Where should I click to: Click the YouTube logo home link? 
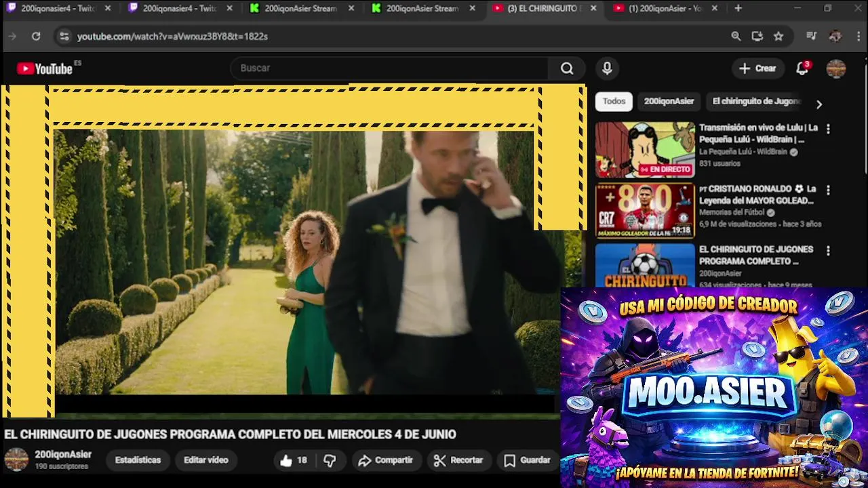pos(45,68)
